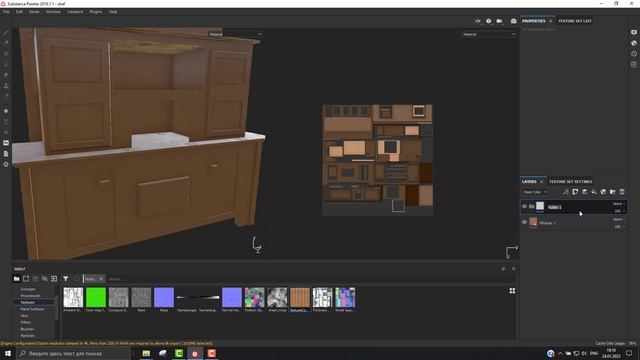This screenshot has width=640, height=360.
Task: Click the Shelf folder icon
Action: pos(16,279)
